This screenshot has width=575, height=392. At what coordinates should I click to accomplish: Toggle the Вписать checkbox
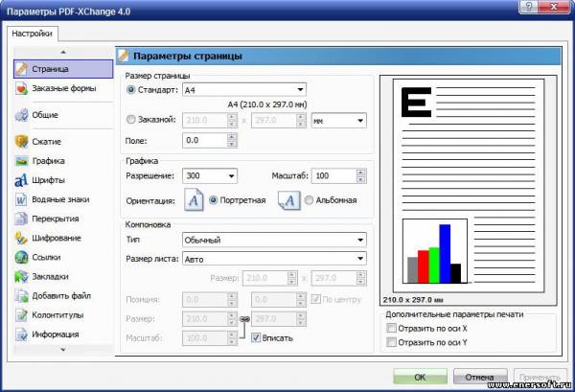(256, 337)
